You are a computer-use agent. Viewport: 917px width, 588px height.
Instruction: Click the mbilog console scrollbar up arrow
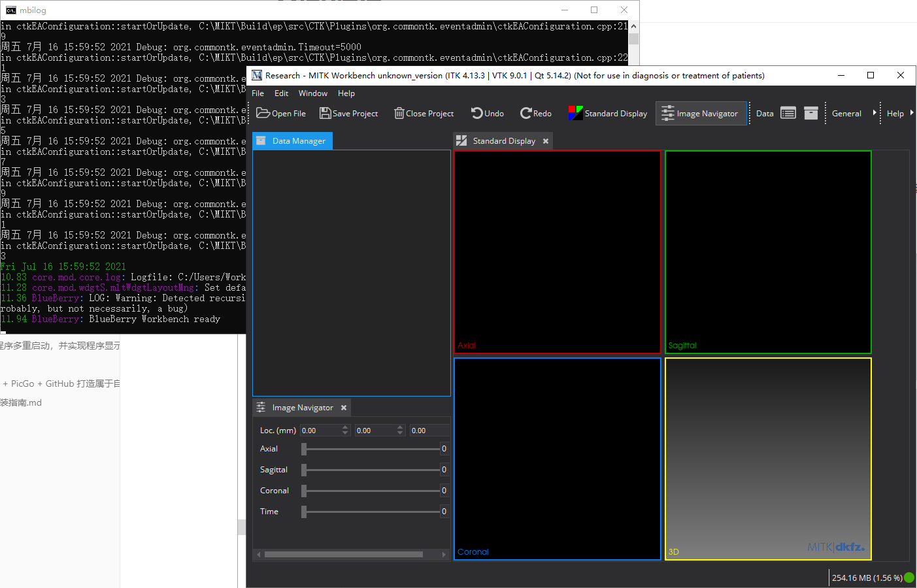[x=633, y=26]
